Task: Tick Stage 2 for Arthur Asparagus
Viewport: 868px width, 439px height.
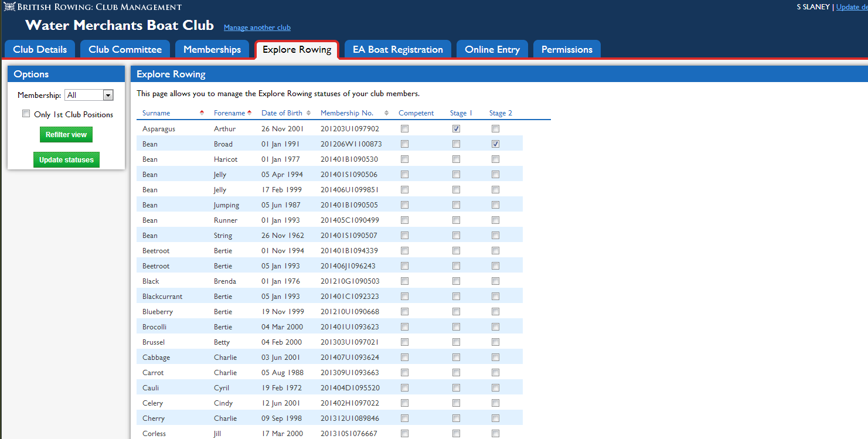Action: tap(495, 128)
